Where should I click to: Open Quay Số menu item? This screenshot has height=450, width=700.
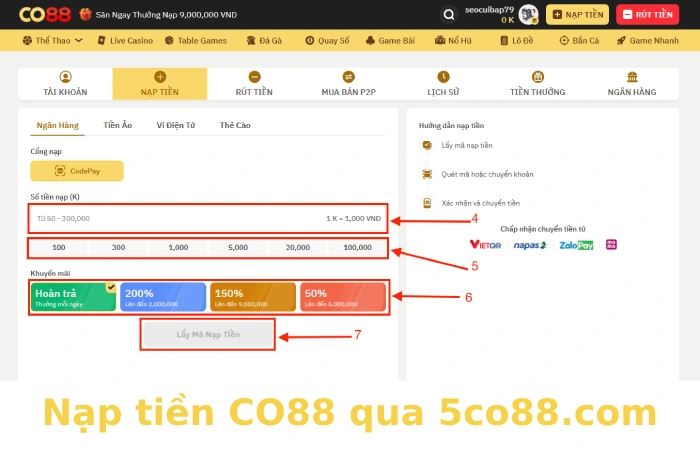[x=327, y=41]
